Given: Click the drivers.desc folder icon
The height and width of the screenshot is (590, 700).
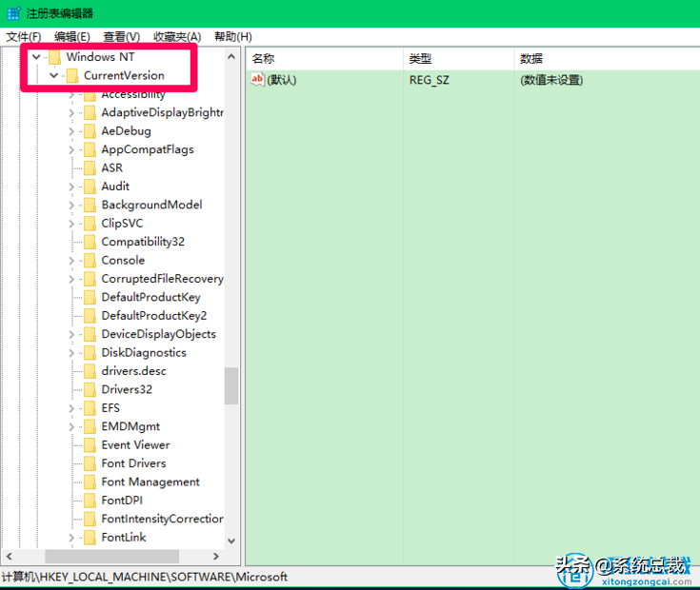Looking at the screenshot, I should pyautogui.click(x=90, y=371).
